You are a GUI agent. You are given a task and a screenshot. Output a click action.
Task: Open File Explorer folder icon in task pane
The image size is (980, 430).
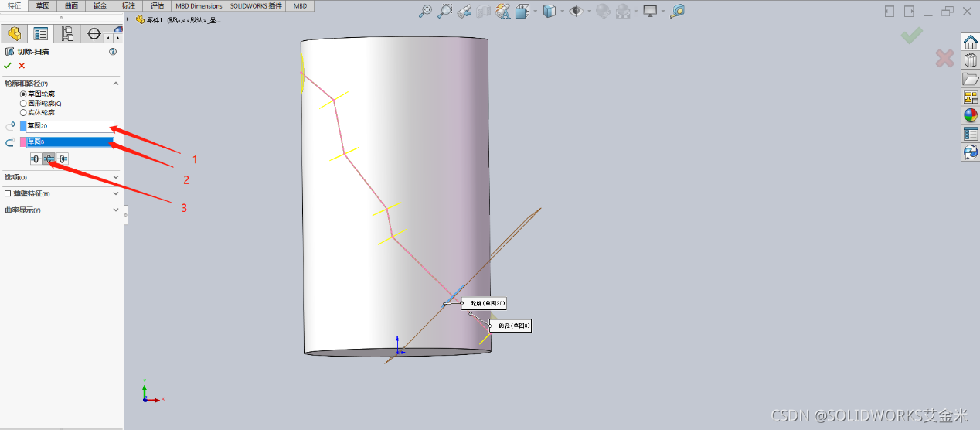(971, 79)
